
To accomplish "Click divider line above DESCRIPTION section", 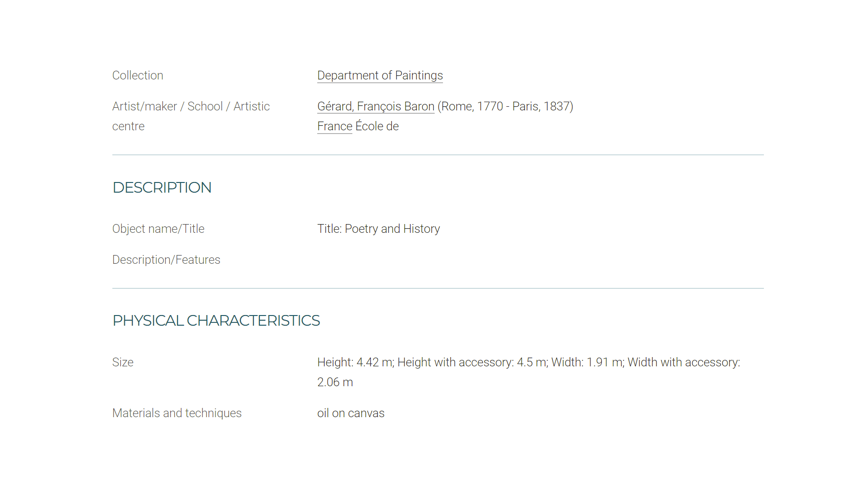I will [x=438, y=155].
